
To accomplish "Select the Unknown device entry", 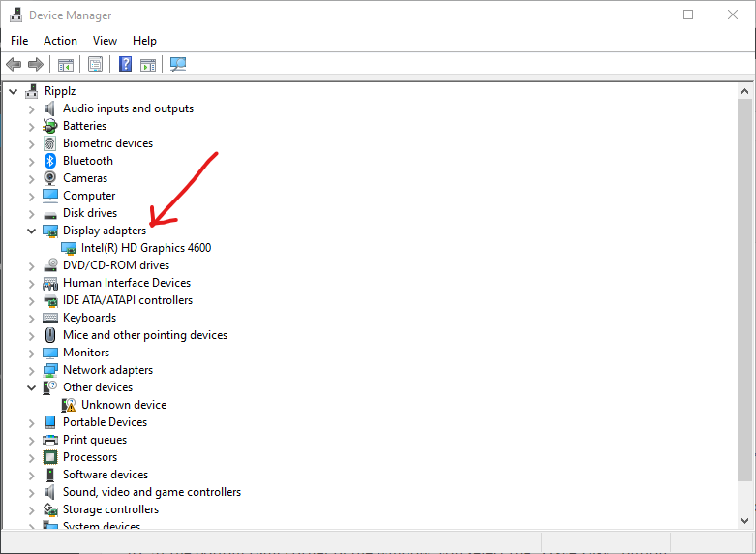I will coord(124,405).
